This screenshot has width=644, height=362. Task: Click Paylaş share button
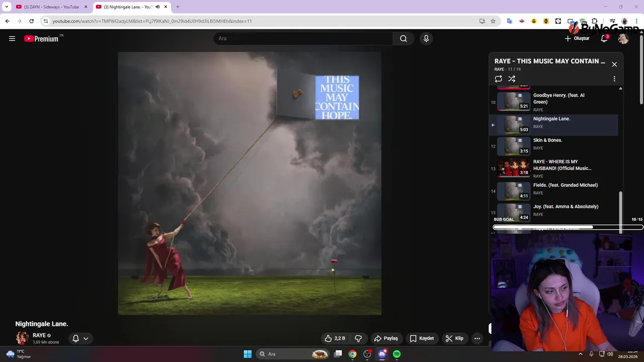pyautogui.click(x=386, y=338)
